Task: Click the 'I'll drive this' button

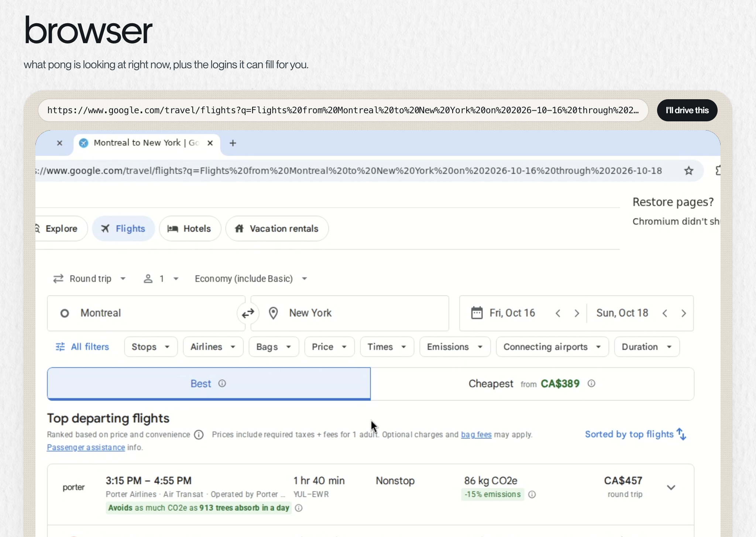Action: (687, 110)
